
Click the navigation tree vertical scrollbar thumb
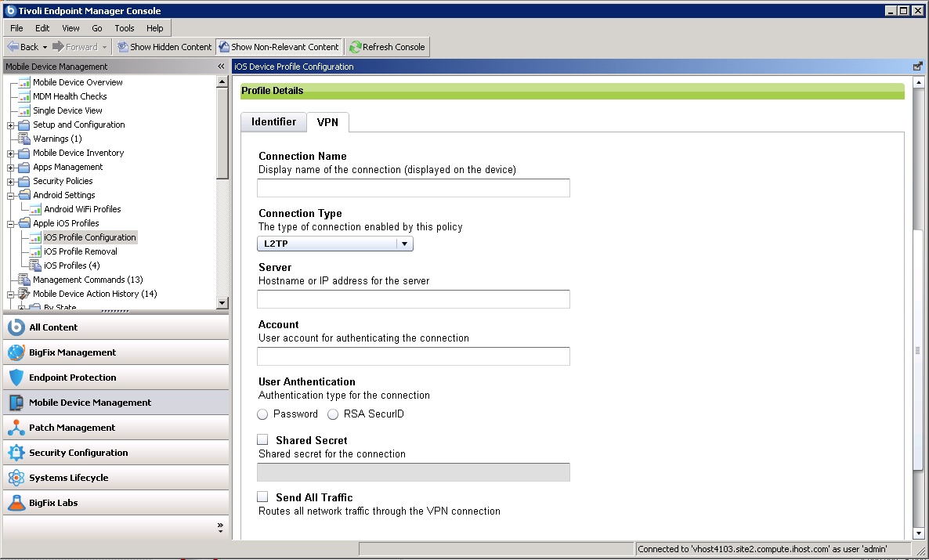[222, 133]
